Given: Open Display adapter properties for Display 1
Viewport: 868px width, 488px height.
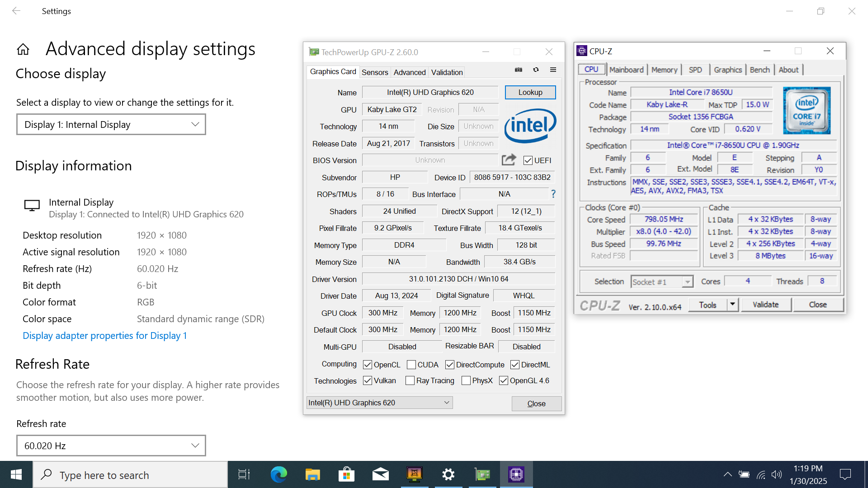Looking at the screenshot, I should click(x=105, y=336).
